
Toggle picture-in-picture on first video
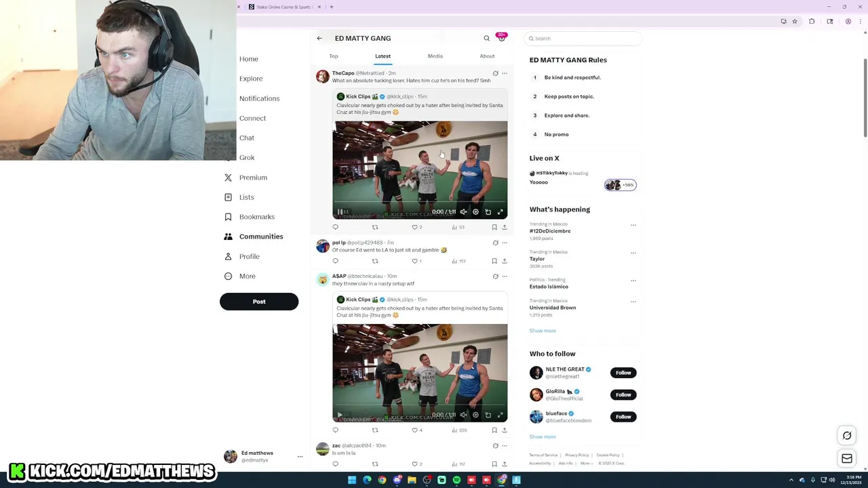[488, 211]
